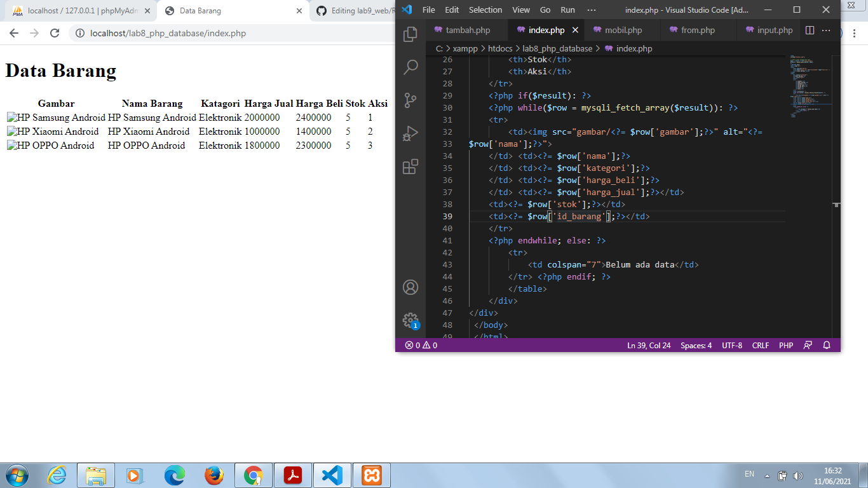The image size is (868, 488).
Task: Open the Explorer view in VS Code
Action: pyautogui.click(x=410, y=34)
